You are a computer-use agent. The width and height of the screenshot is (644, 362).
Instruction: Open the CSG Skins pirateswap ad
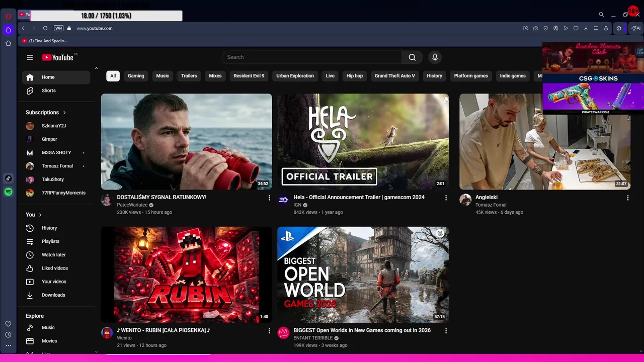coord(593,95)
